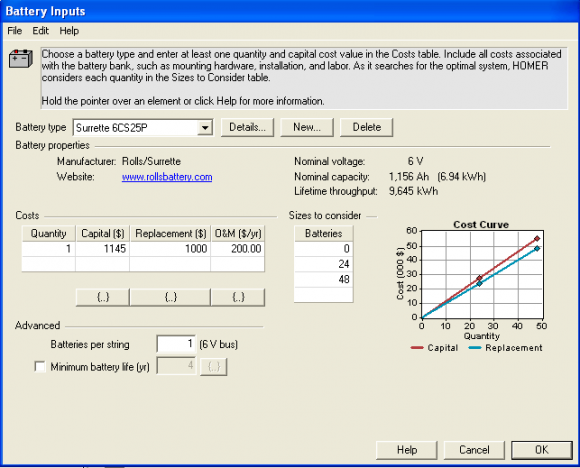This screenshot has width=580, height=468.
Task: Click the empty Capital cell in second costs row
Action: tap(102, 264)
